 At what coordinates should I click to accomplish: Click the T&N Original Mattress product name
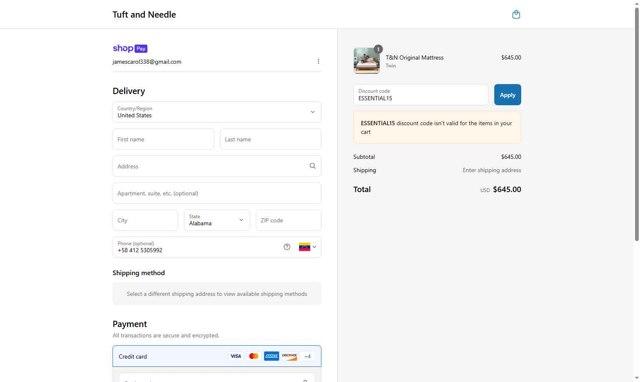(x=415, y=58)
